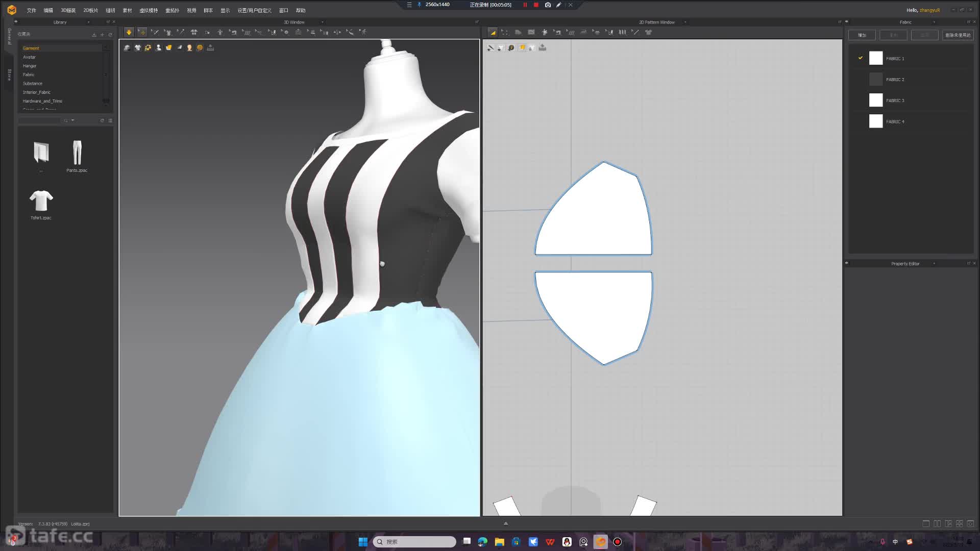Viewport: 980px width, 551px height.
Task: Select the grid/mesh tool in 3D toolbar
Action: click(x=247, y=32)
